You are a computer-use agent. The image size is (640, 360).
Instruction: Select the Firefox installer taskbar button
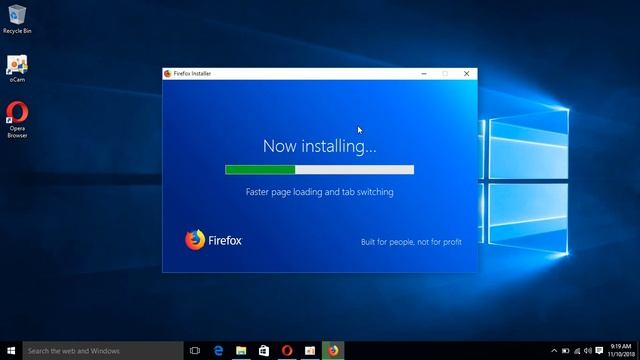[x=333, y=351]
